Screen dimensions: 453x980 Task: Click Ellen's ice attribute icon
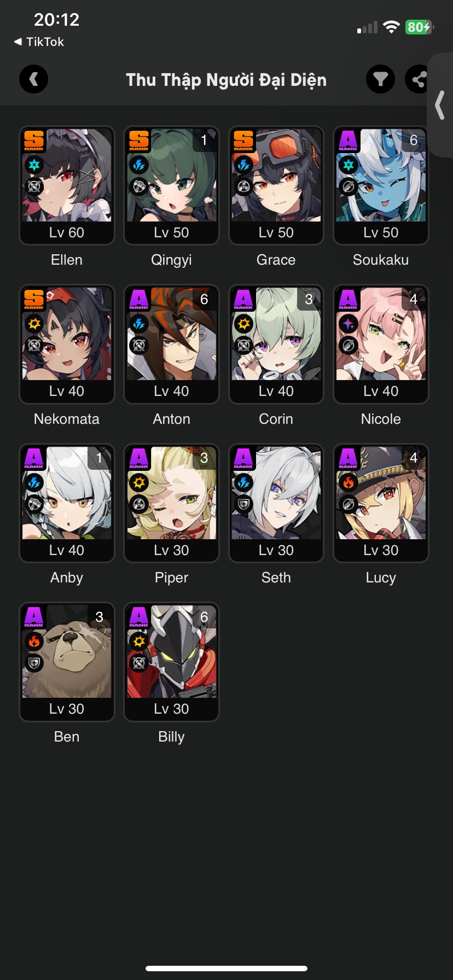click(34, 165)
